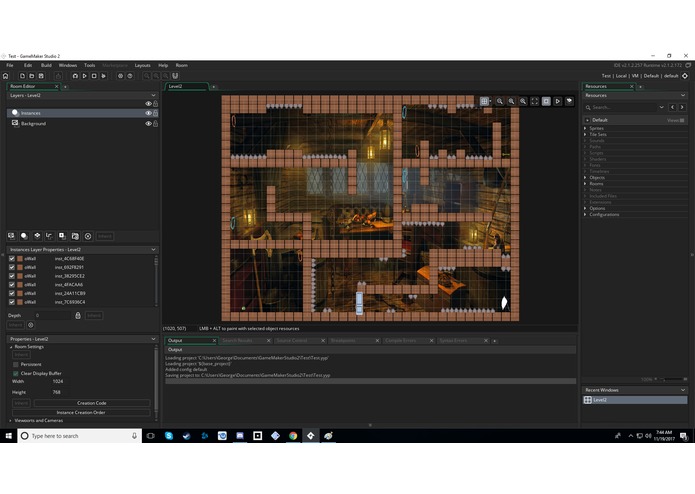Zoom out in the room canvas
Viewport: 695px width, 494px height.
tap(500, 101)
